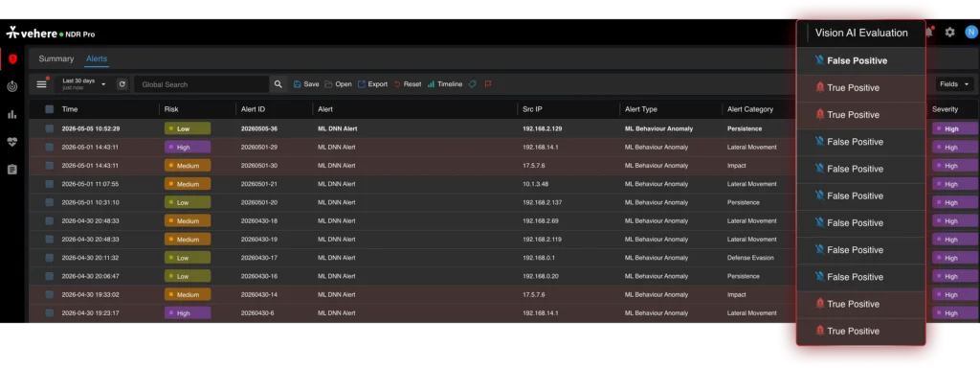Viewport: 980px width, 368px height.
Task: Open the heartbeat health sidebar icon
Action: [x=11, y=142]
